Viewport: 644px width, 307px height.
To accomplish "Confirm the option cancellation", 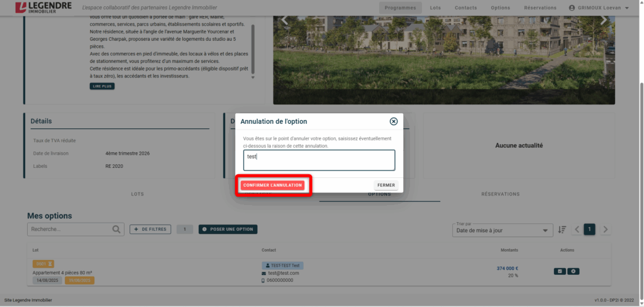I will pos(273,185).
